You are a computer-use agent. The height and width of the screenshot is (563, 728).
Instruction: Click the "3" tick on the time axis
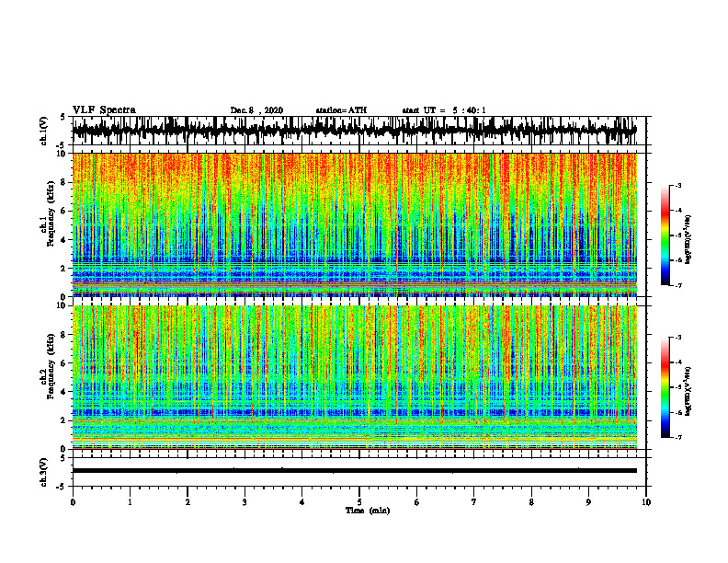[x=245, y=502]
